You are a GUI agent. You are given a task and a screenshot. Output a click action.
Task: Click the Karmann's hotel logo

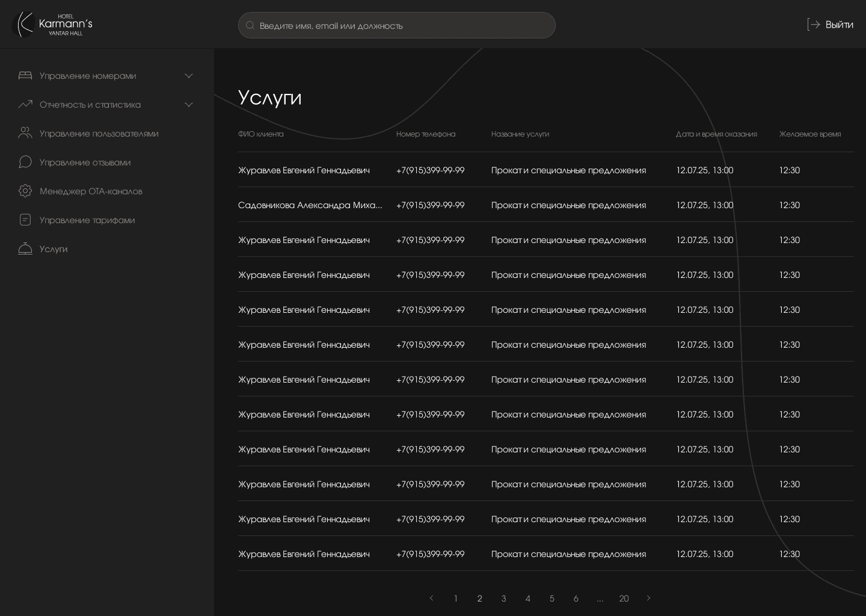53,25
